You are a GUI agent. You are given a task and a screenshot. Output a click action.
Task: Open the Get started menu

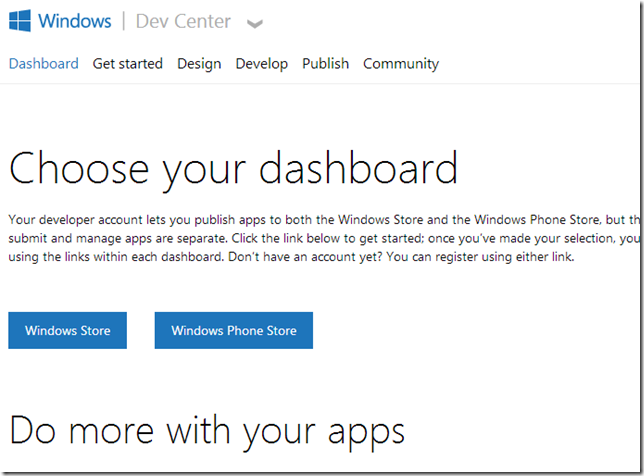[128, 64]
